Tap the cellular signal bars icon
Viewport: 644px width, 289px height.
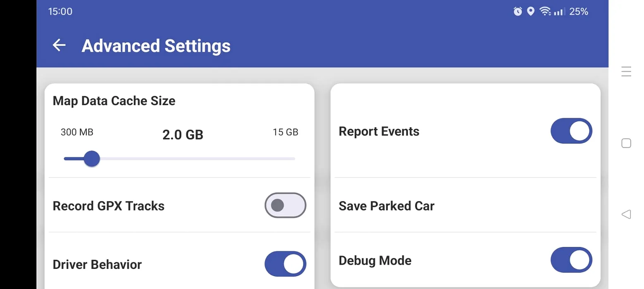click(559, 12)
